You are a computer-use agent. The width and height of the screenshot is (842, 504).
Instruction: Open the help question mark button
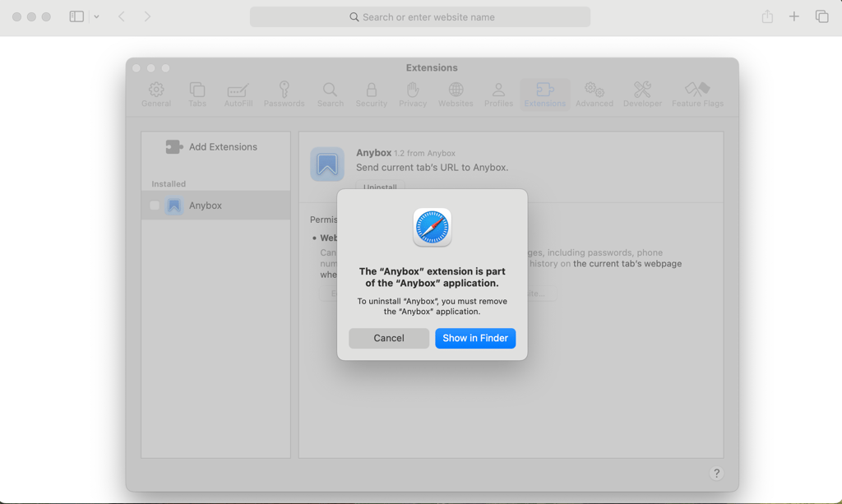point(716,473)
